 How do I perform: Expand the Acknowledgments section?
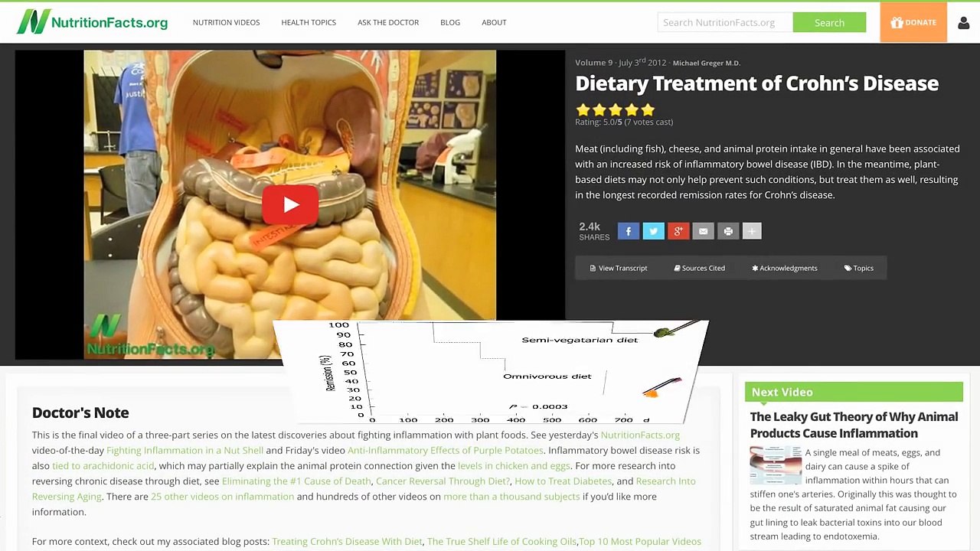pos(785,268)
